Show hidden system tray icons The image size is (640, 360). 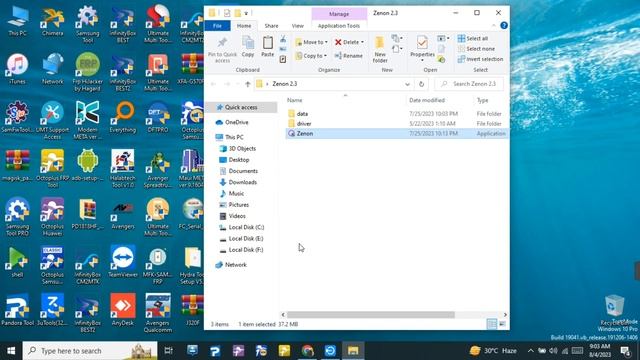(x=530, y=351)
